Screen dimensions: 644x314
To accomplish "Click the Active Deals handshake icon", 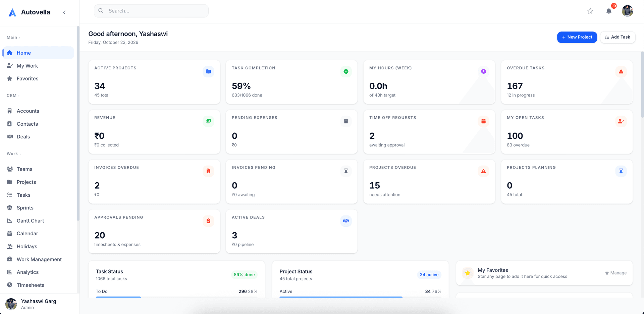I will 346,221.
